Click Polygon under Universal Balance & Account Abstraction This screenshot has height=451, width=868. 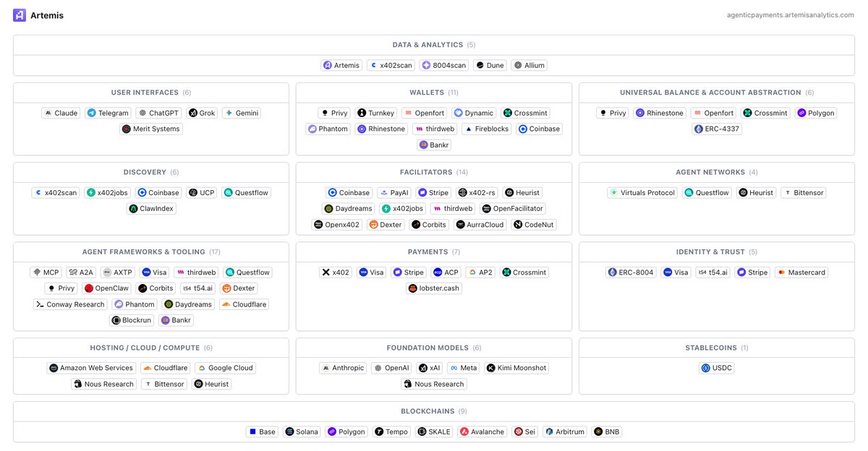(817, 113)
